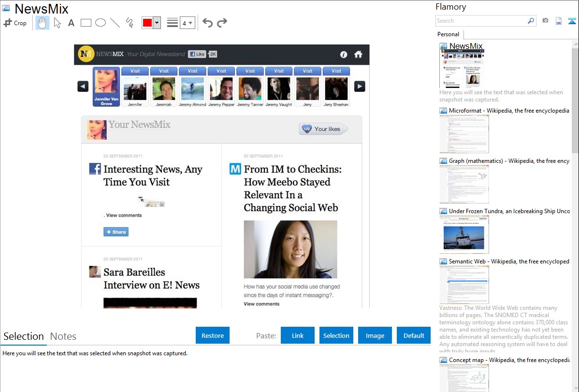Select the freehand scribble tool

point(130,23)
